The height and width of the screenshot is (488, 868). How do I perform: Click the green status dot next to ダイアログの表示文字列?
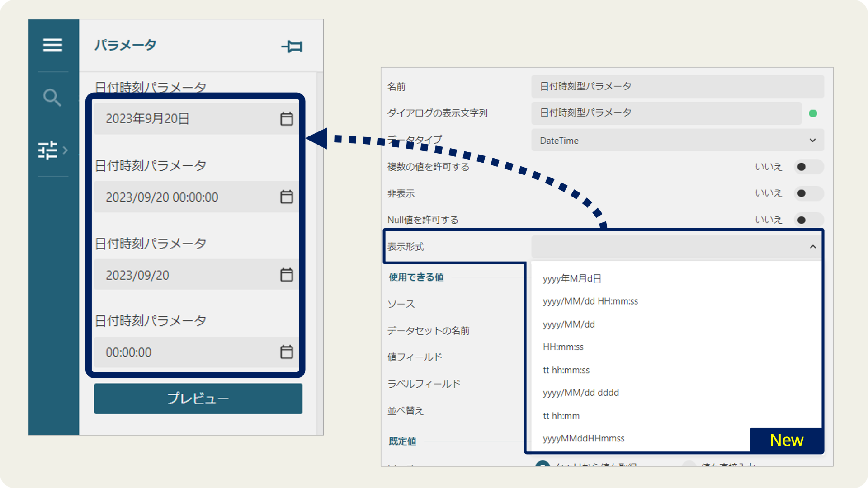point(813,113)
